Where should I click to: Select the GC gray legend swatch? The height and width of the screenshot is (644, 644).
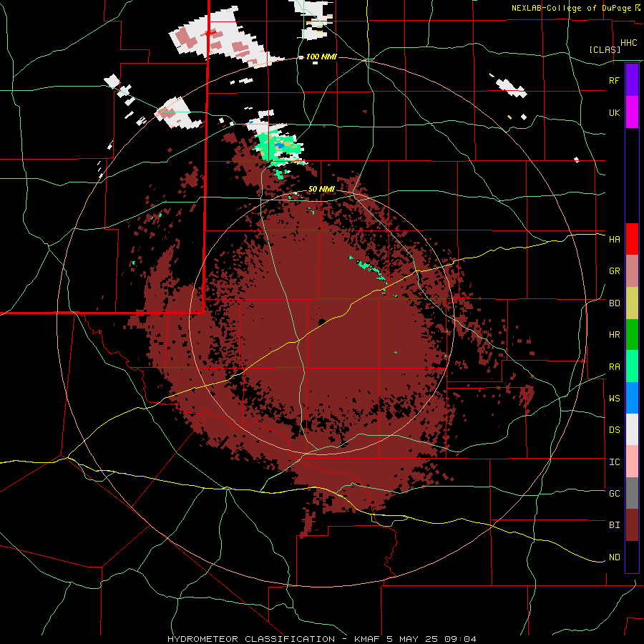pyautogui.click(x=632, y=493)
